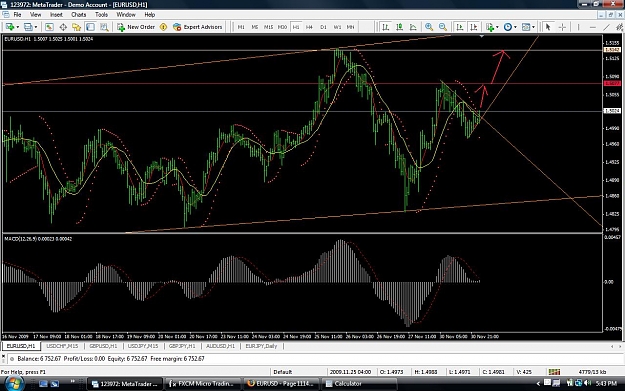Viewport: 625px width, 391px height.
Task: Toggle the Terminal panel icon
Action: (x=90, y=27)
